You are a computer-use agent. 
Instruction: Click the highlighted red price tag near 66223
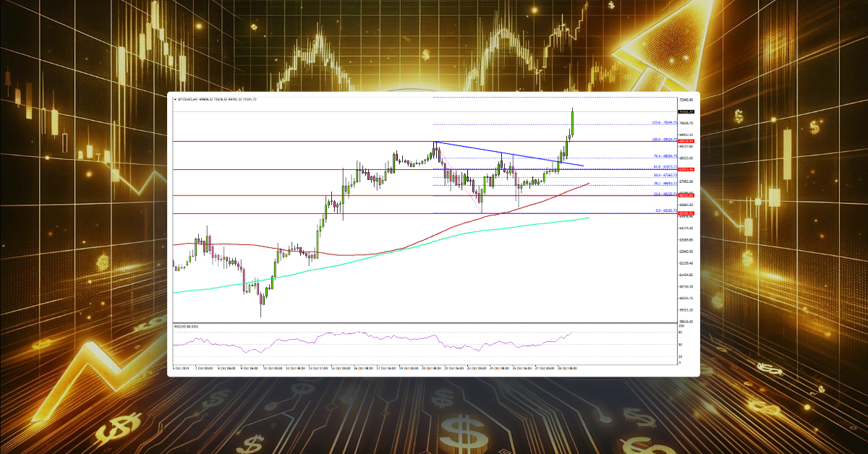pos(687,195)
